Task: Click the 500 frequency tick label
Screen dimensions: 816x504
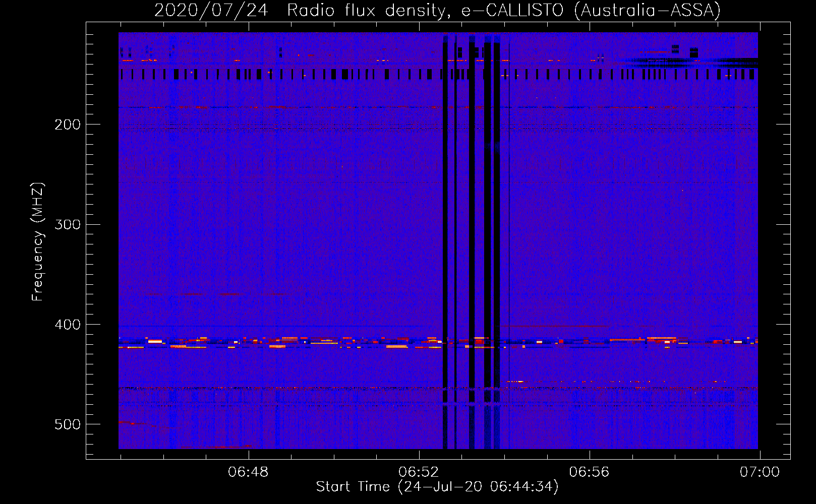Action: click(x=68, y=424)
